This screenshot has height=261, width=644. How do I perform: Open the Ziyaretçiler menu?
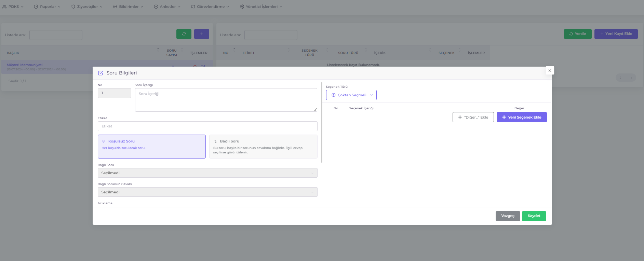coord(87,6)
